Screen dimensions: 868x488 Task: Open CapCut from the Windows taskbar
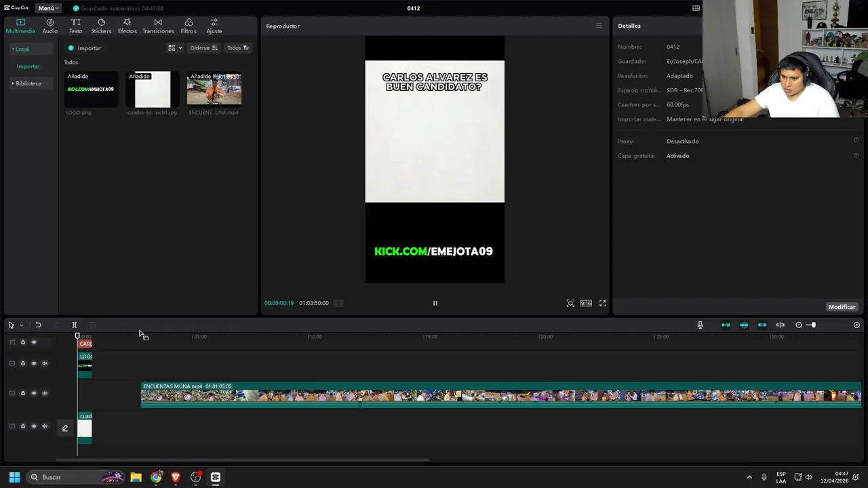point(216,477)
